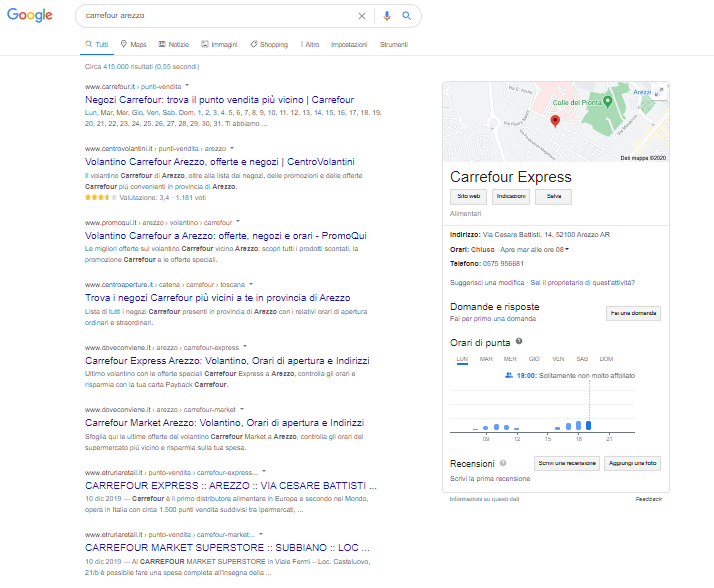Open "Carrefour Express Arezzo: Volantino" result
714x588 pixels.
(227, 361)
